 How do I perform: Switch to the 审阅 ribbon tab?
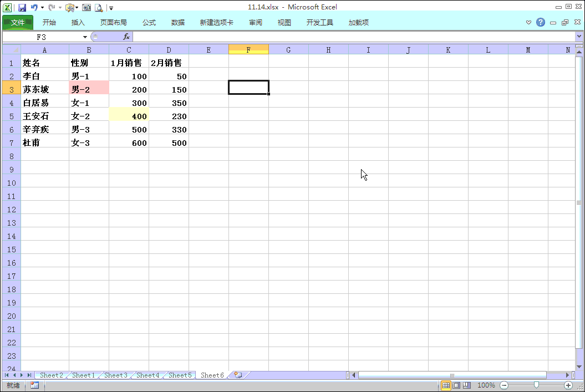[x=256, y=22]
